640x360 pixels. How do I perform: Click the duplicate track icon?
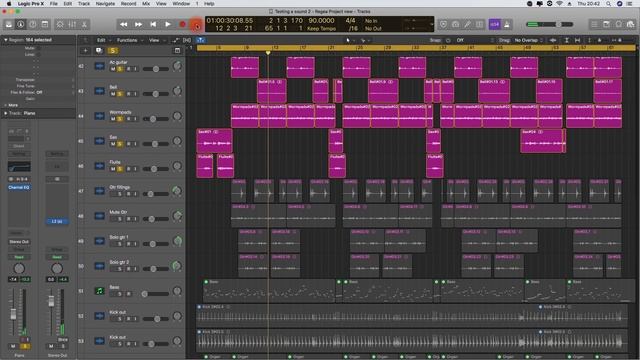coord(99,51)
